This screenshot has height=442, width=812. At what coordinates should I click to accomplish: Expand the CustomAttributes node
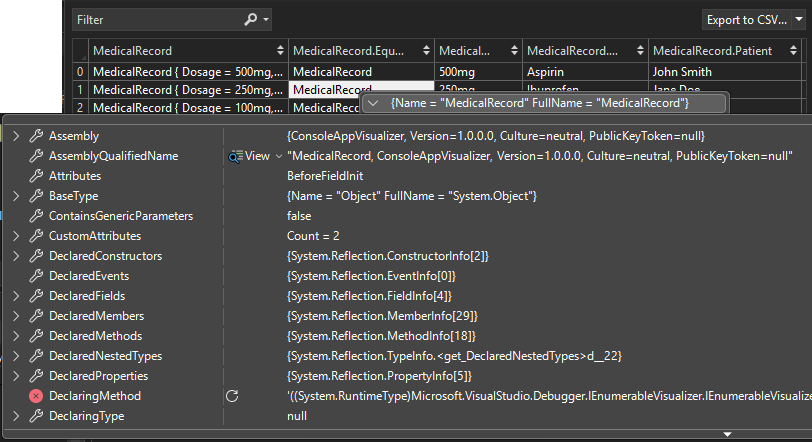16,236
